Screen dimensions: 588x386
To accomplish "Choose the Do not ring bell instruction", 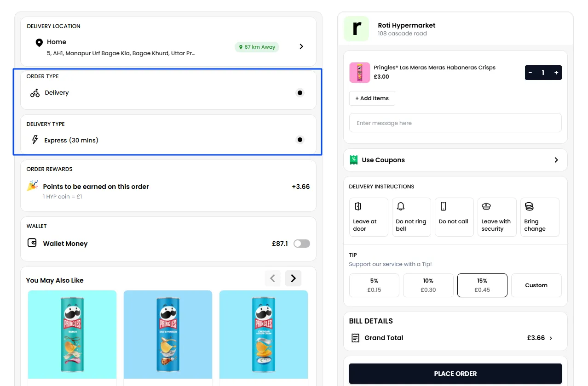I will point(411,217).
